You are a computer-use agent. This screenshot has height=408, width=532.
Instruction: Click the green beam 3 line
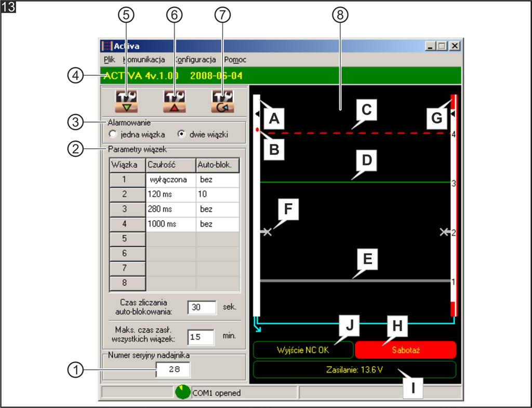tap(355, 182)
